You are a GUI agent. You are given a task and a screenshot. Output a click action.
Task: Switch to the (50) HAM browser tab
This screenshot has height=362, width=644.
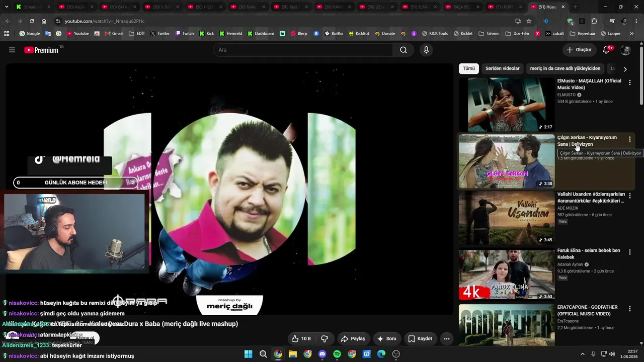point(334,7)
